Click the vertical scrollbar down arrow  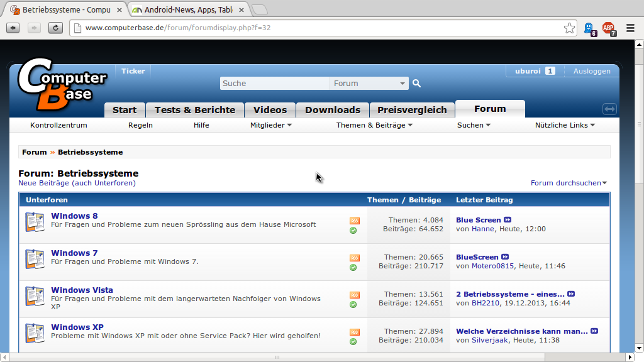pyautogui.click(x=639, y=348)
